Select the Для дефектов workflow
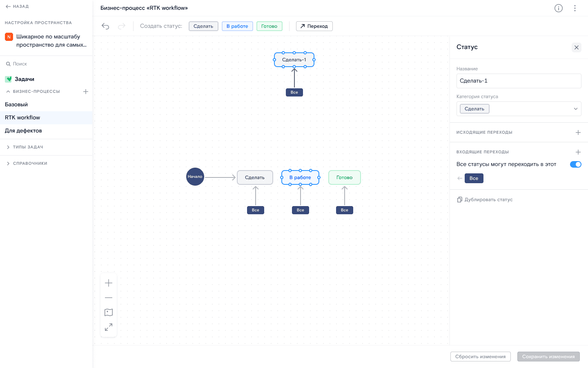Viewport: 588px width, 368px height. (46, 131)
